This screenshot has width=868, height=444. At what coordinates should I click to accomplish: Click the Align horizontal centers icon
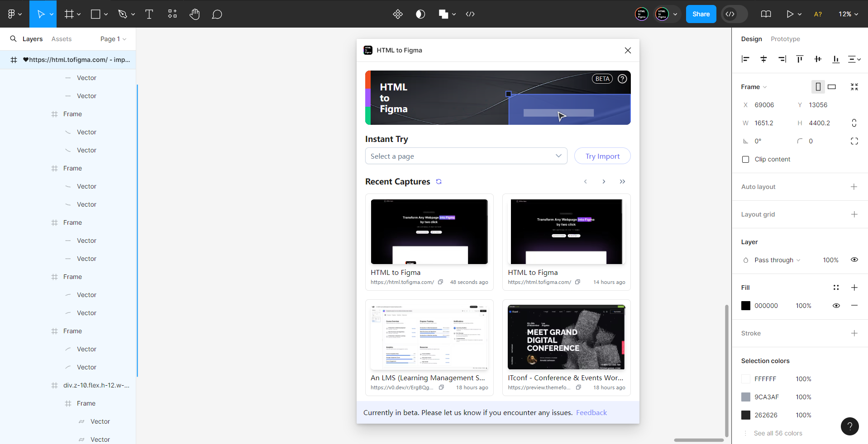[x=763, y=59]
